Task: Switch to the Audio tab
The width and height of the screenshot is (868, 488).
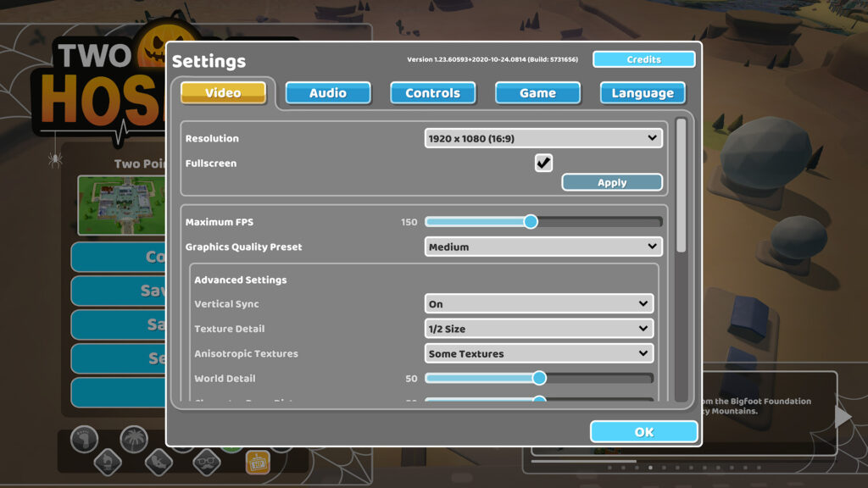Action: pos(328,93)
